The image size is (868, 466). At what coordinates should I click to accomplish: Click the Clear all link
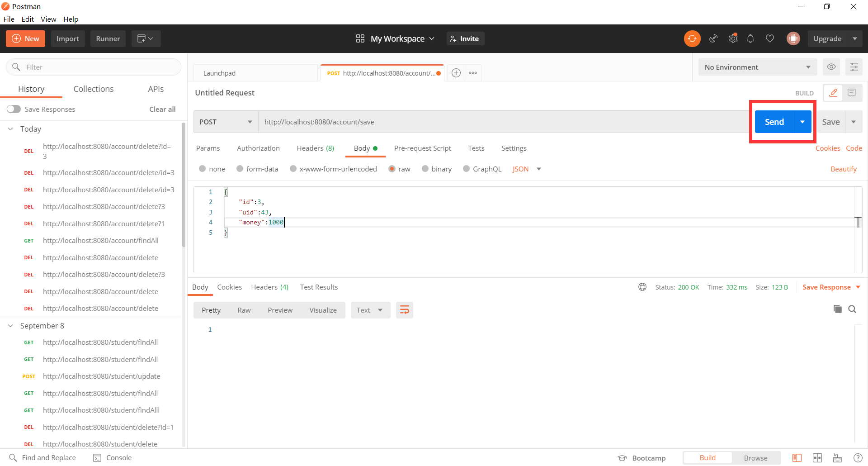click(x=162, y=109)
